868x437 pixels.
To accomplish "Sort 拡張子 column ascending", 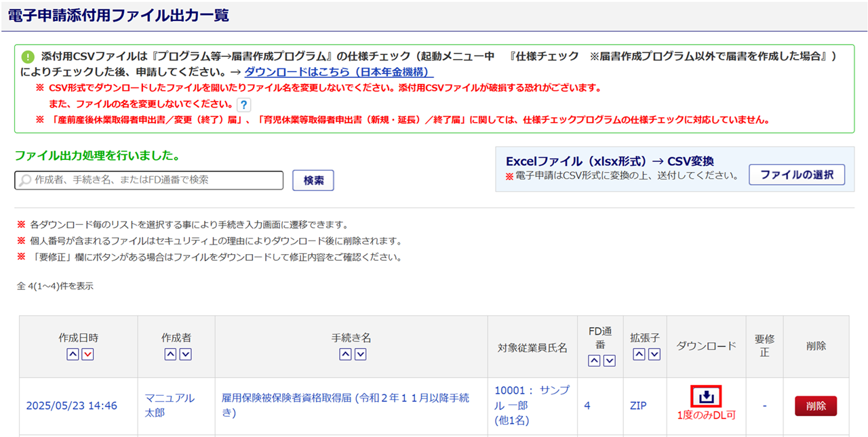I will (636, 354).
